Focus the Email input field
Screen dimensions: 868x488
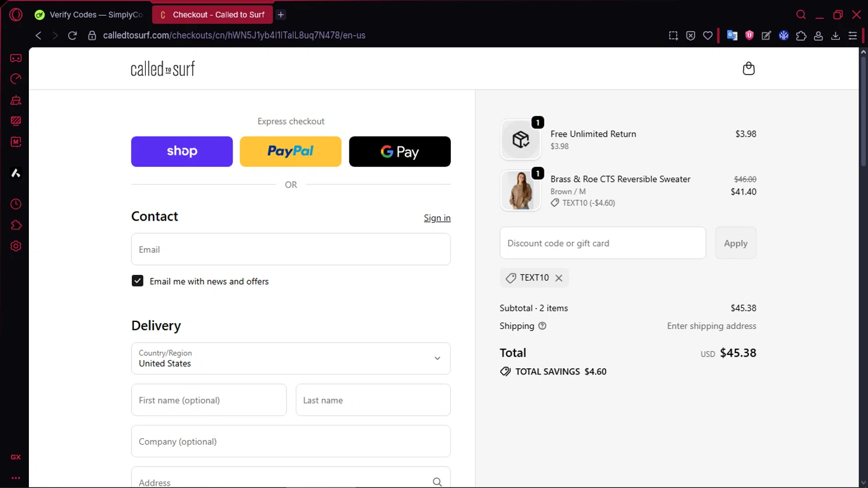[x=290, y=249]
